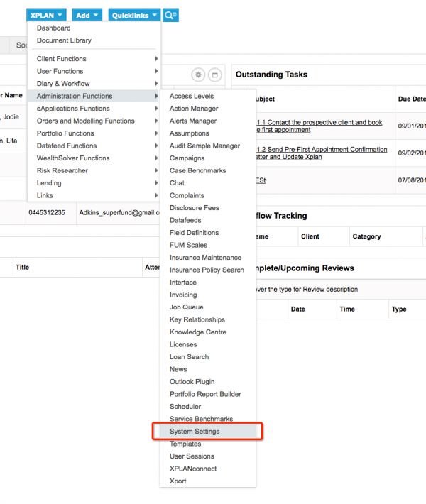This screenshot has height=504, width=426.
Task: Open task 'Contact the prospective client' link
Action: pyautogui.click(x=319, y=126)
